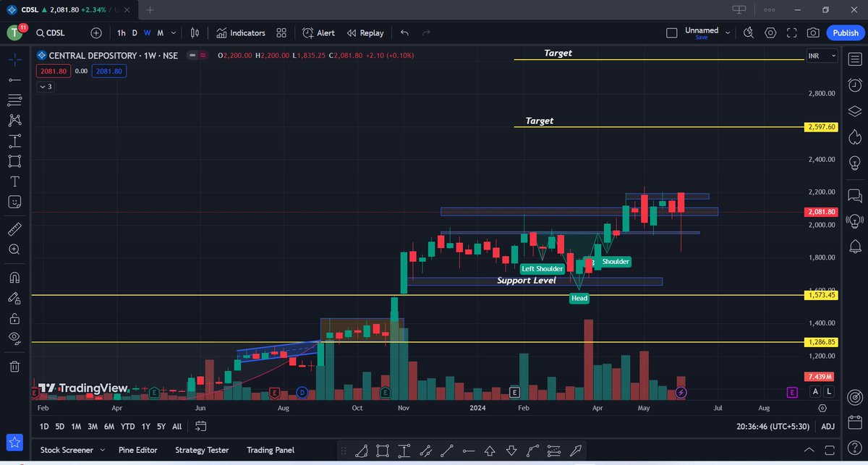Image resolution: width=868 pixels, height=465 pixels.
Task: Open the time interval dropdown arrow
Action: (173, 33)
